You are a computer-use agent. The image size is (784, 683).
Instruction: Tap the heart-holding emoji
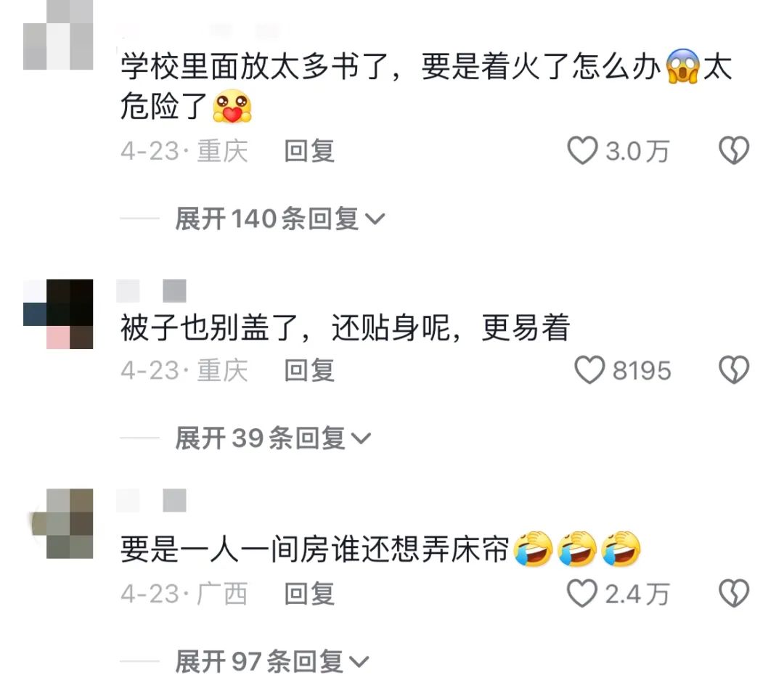[232, 106]
